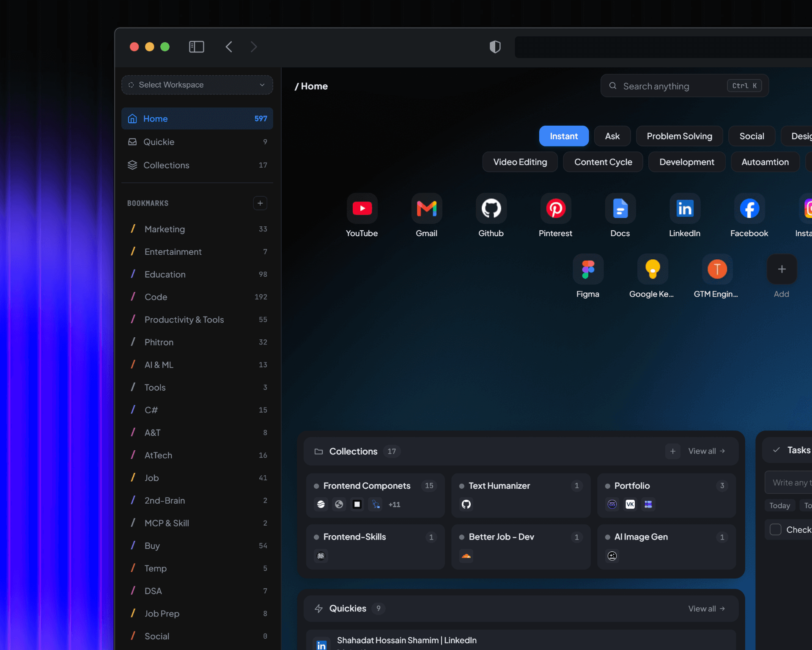This screenshot has height=650, width=812.
Task: Open the DSA bookmark folder
Action: point(197,591)
